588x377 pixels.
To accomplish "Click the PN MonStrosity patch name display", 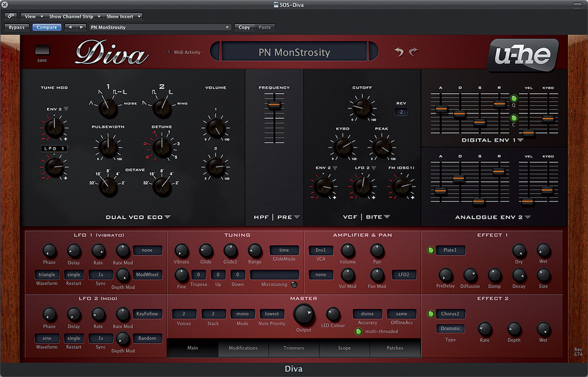I will point(294,51).
